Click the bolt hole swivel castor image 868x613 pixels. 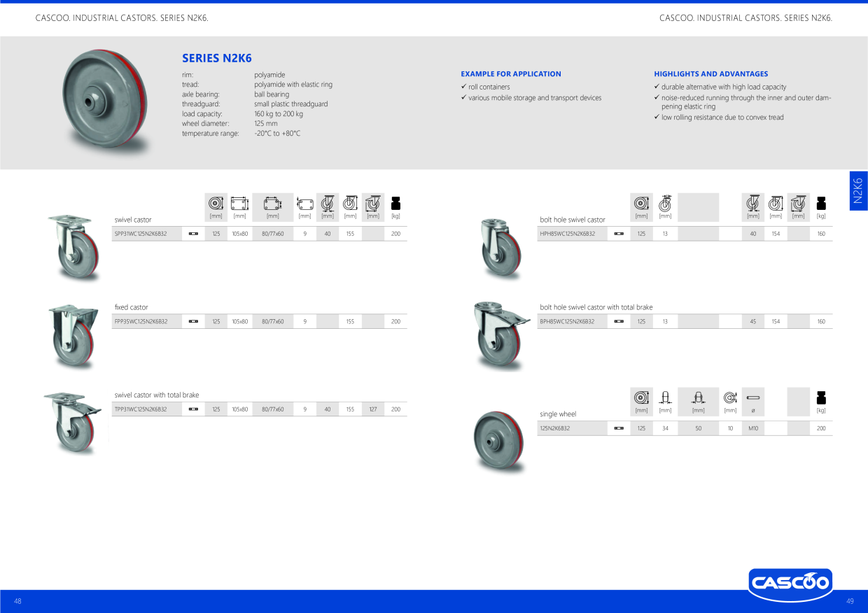pyautogui.click(x=501, y=249)
